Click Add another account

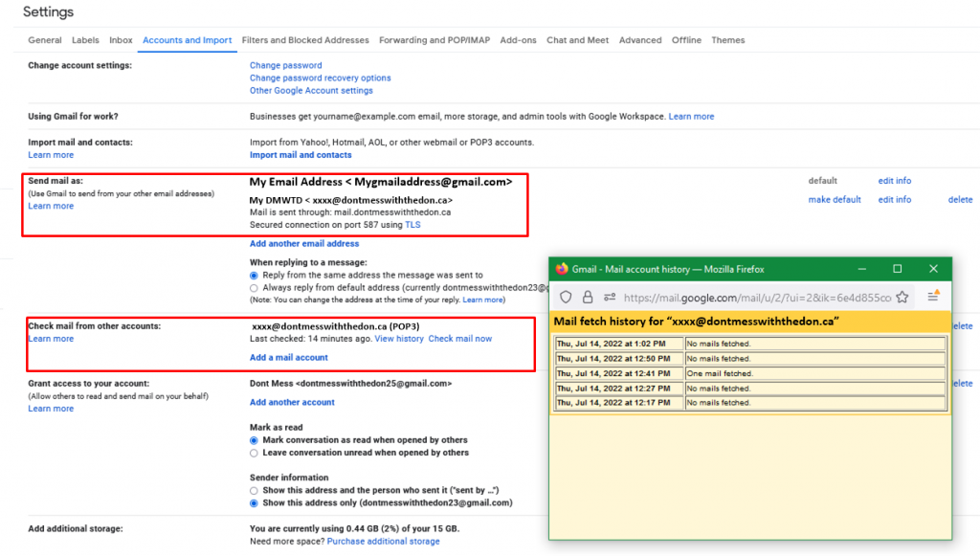292,402
